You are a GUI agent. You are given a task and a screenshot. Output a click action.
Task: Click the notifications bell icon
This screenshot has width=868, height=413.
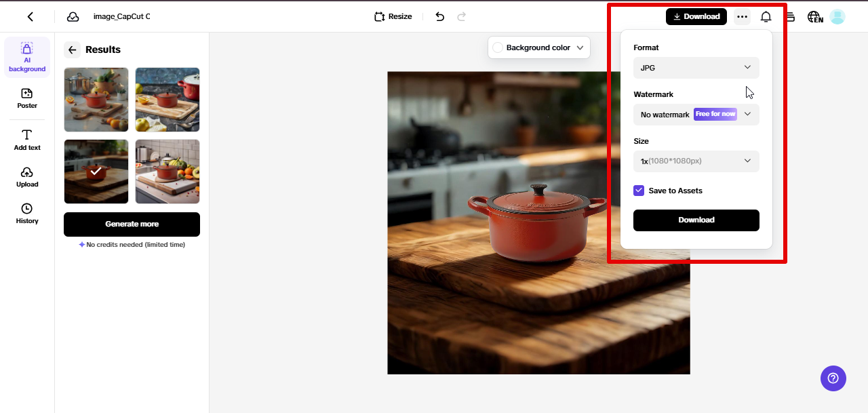tap(766, 16)
